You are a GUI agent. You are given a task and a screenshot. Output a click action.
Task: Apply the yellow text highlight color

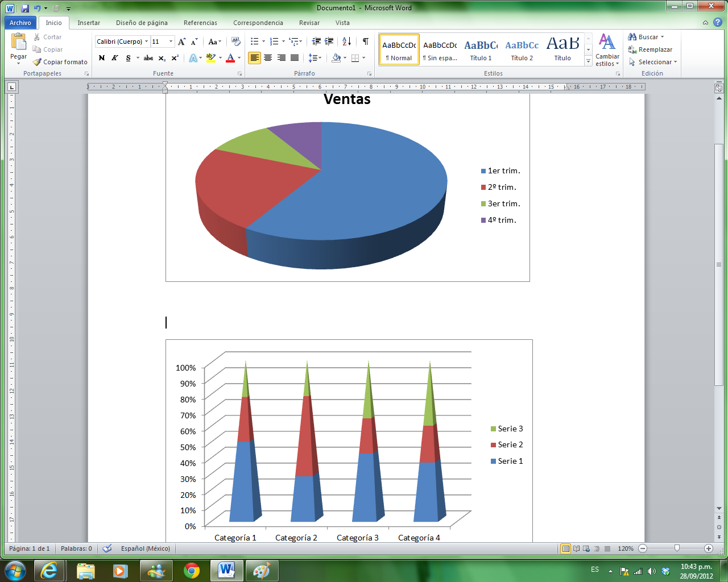[x=211, y=58]
